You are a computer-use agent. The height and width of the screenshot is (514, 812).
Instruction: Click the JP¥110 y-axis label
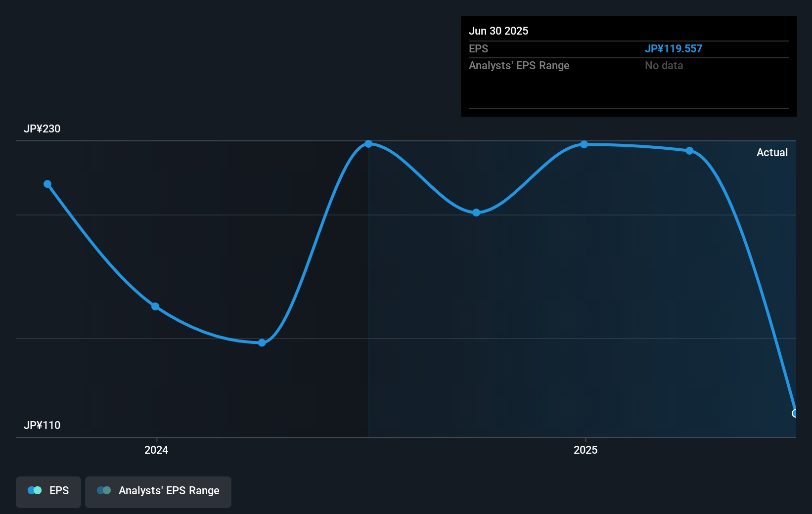(x=42, y=425)
